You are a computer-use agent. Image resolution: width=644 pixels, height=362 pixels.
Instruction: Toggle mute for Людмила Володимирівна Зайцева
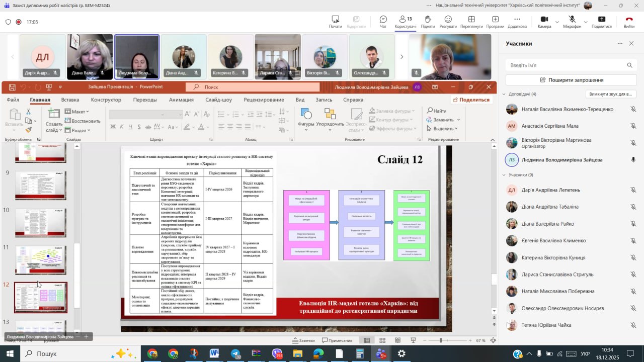pyautogui.click(x=633, y=160)
